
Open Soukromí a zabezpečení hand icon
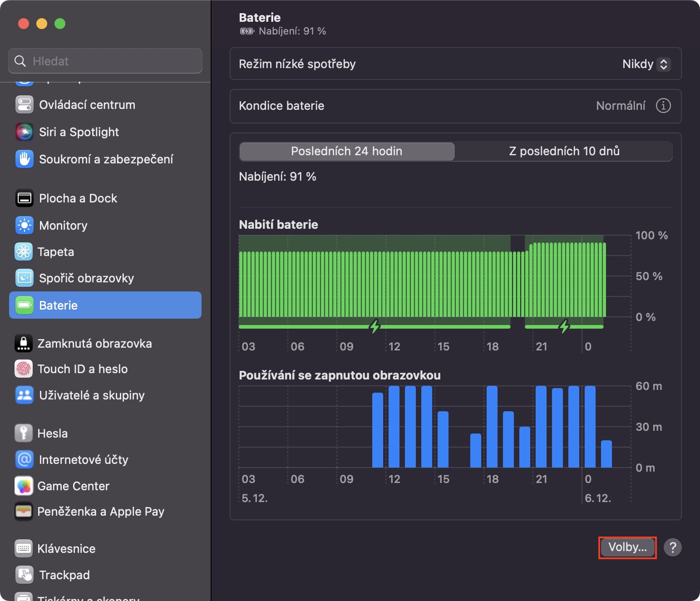click(24, 159)
